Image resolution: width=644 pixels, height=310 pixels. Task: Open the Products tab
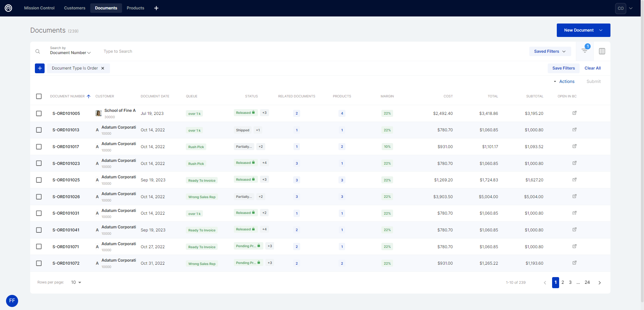pyautogui.click(x=135, y=8)
